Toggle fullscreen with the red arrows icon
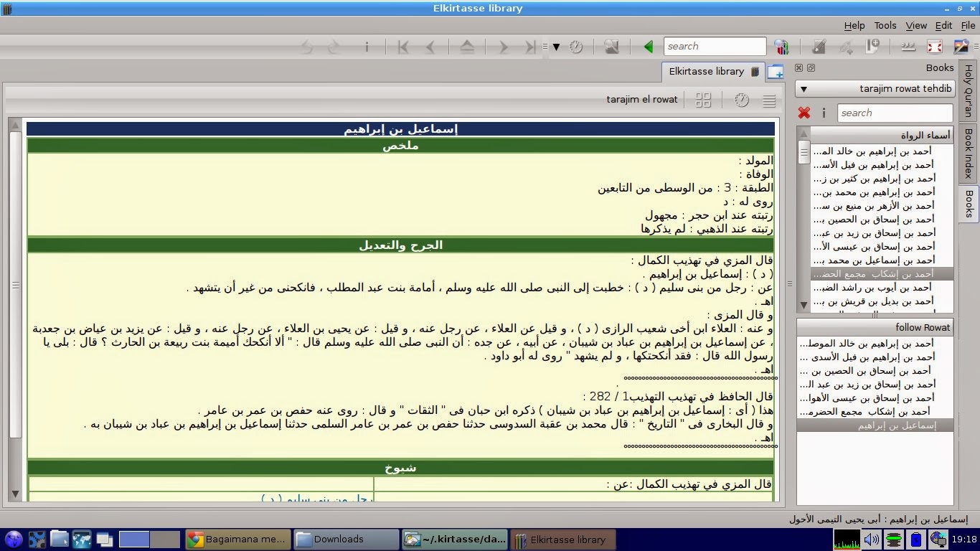This screenshot has height=551, width=980. tap(935, 47)
